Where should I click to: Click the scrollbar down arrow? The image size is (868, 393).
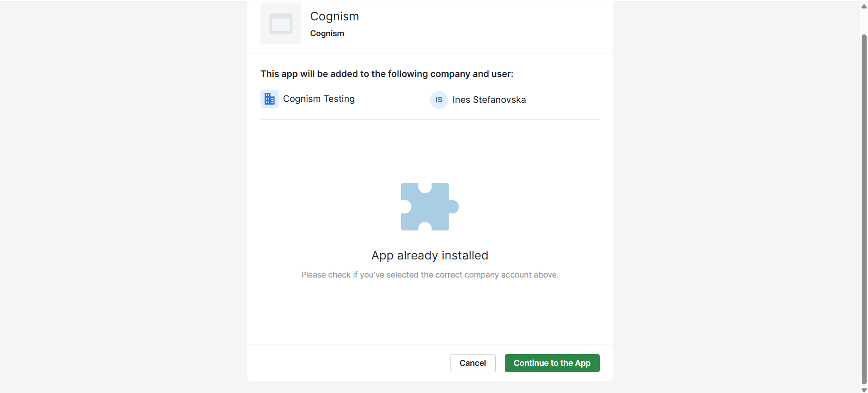point(864,390)
